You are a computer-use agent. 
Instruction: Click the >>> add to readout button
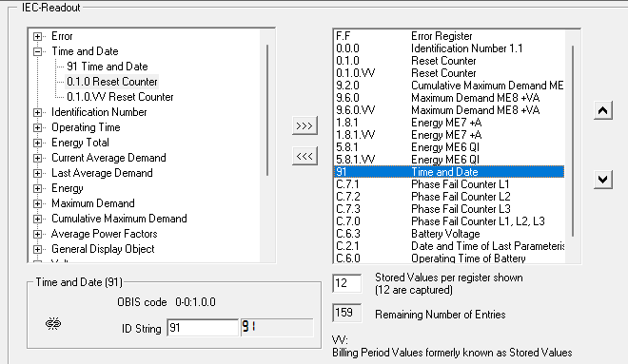pos(304,125)
